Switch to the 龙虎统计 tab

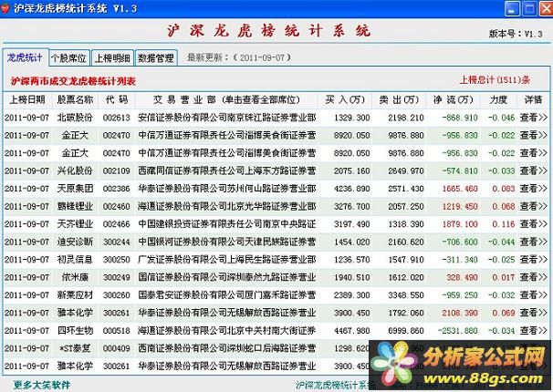25,57
